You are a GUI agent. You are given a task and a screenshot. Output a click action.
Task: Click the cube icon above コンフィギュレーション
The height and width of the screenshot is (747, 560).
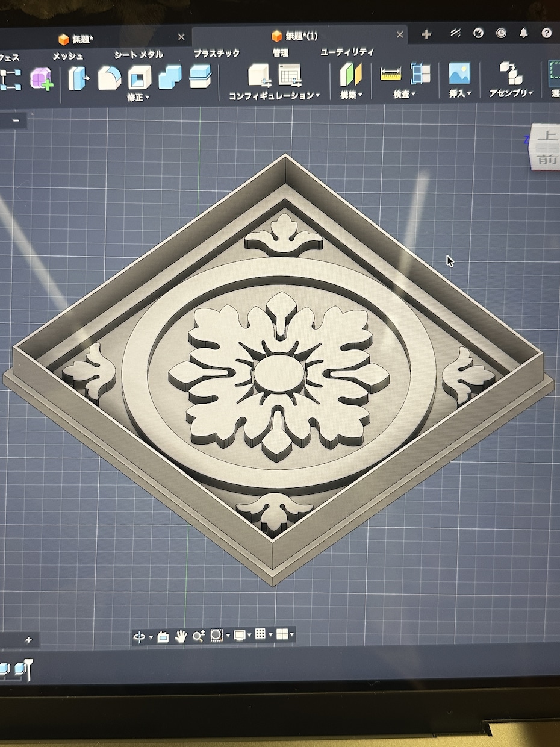point(260,75)
